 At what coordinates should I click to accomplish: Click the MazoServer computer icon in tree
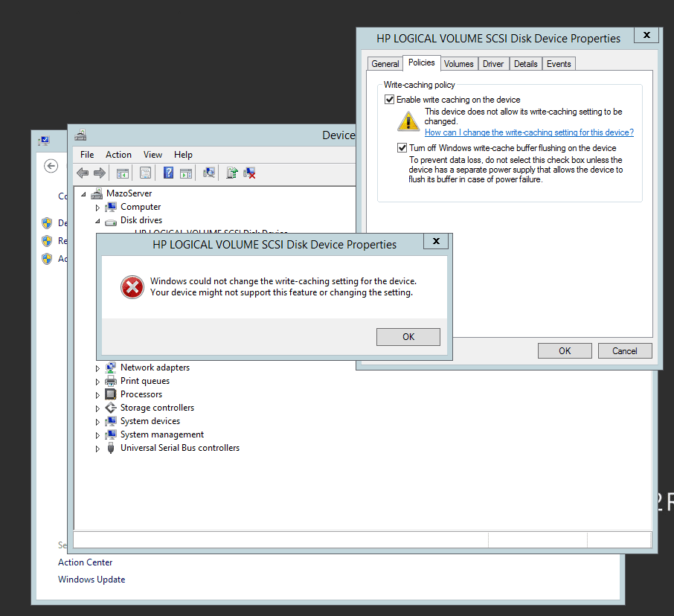point(97,193)
